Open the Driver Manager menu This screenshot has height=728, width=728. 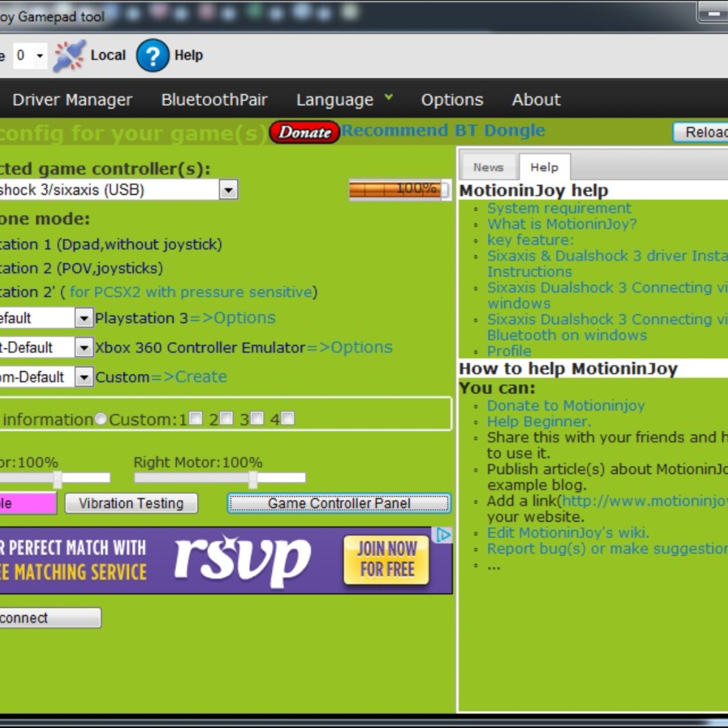72,99
